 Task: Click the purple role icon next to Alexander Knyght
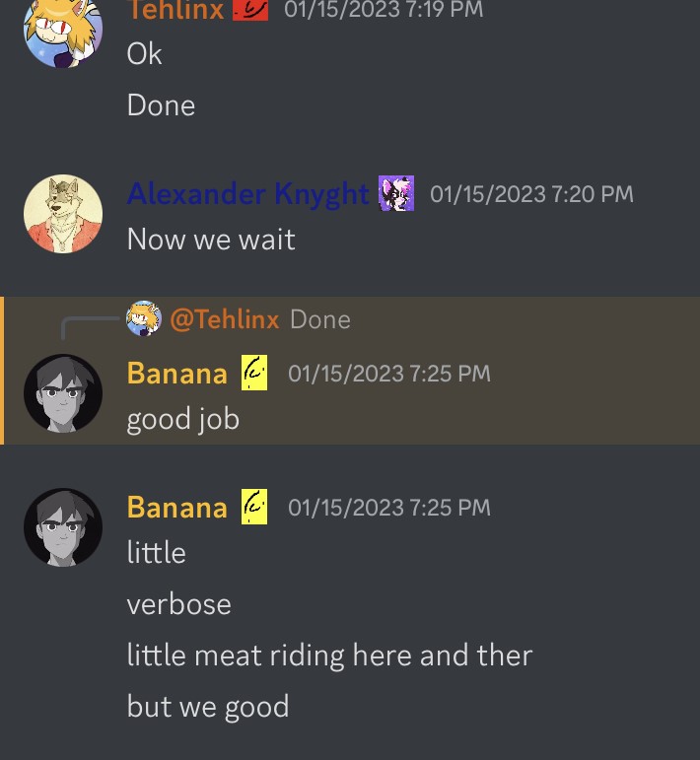396,194
